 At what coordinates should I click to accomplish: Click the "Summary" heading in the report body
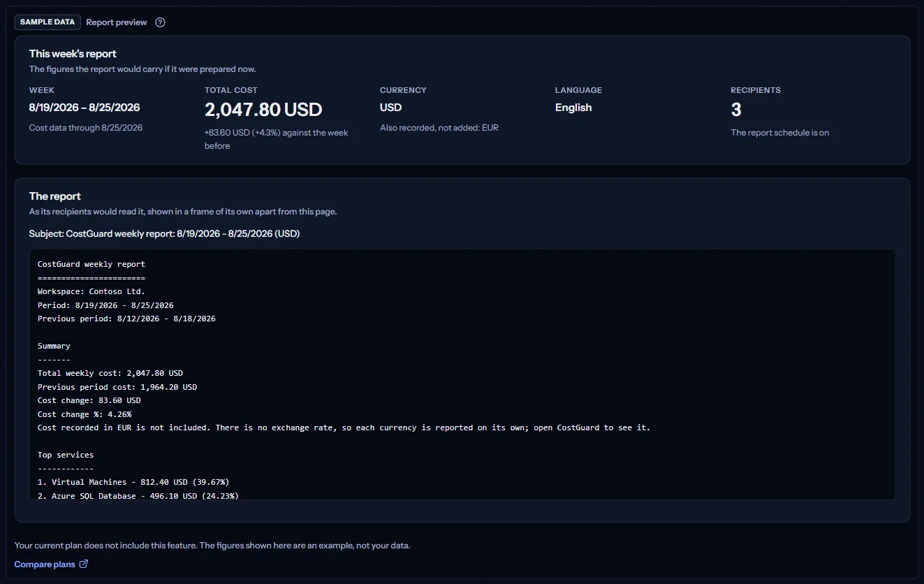(x=54, y=346)
